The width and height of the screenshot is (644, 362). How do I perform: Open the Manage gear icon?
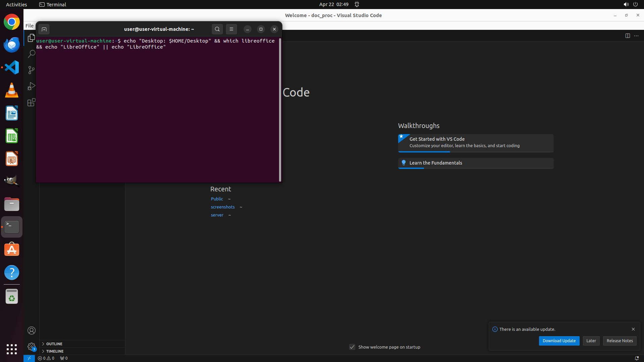(31, 346)
